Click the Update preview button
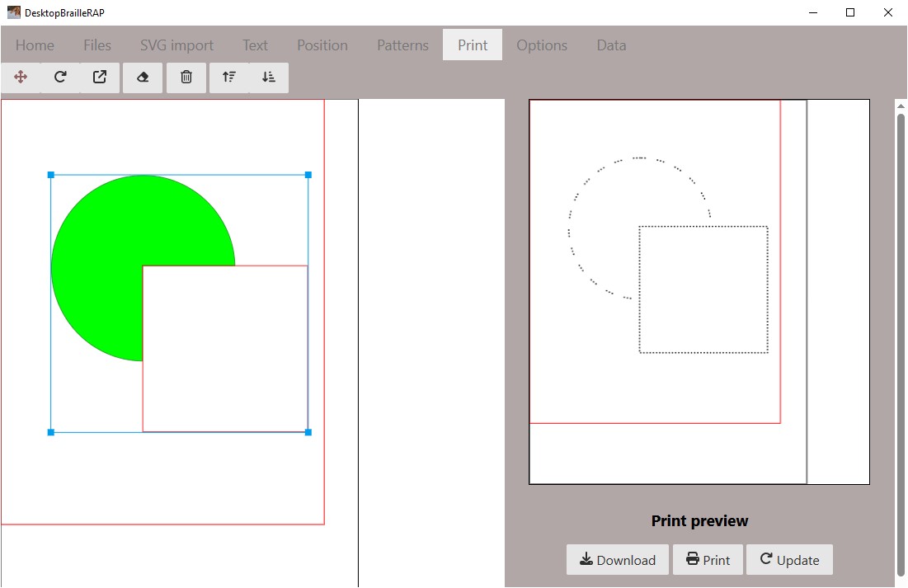This screenshot has height=588, width=908. pos(789,560)
